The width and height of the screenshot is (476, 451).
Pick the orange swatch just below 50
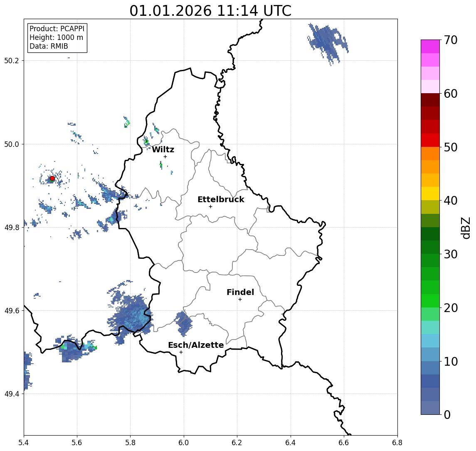click(430, 154)
